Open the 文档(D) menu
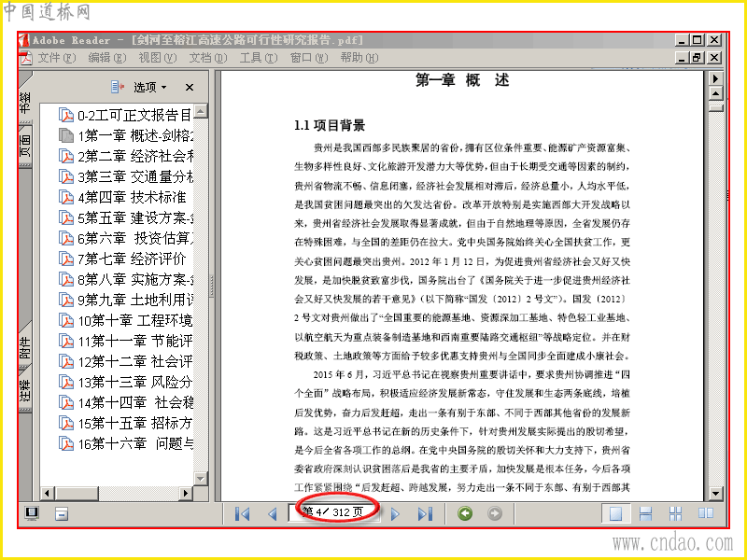Screen dimensions: 747x560 coord(207,58)
